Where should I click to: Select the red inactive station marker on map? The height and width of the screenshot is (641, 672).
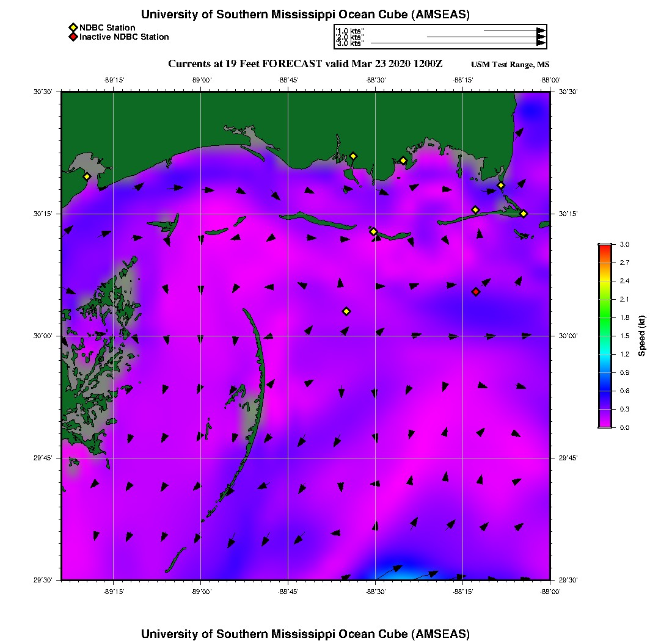[x=476, y=292]
